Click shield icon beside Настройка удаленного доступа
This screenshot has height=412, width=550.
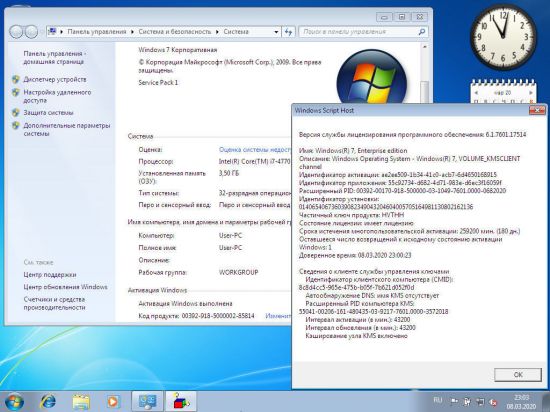click(16, 93)
